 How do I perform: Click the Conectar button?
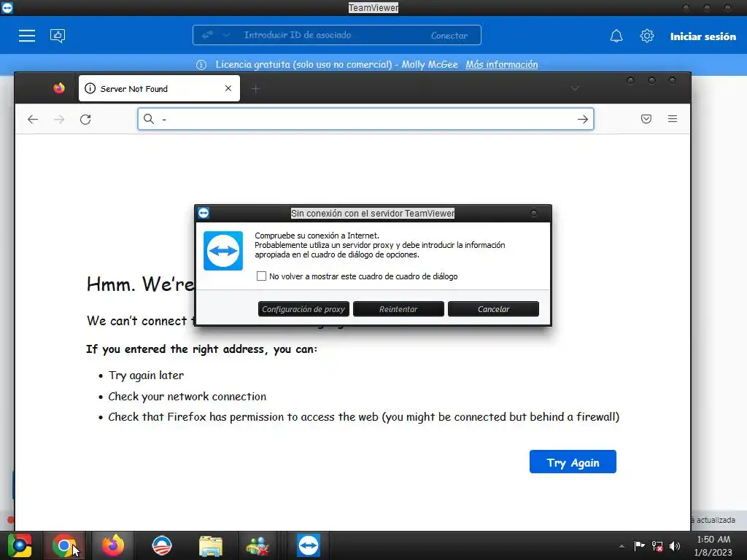pos(449,36)
